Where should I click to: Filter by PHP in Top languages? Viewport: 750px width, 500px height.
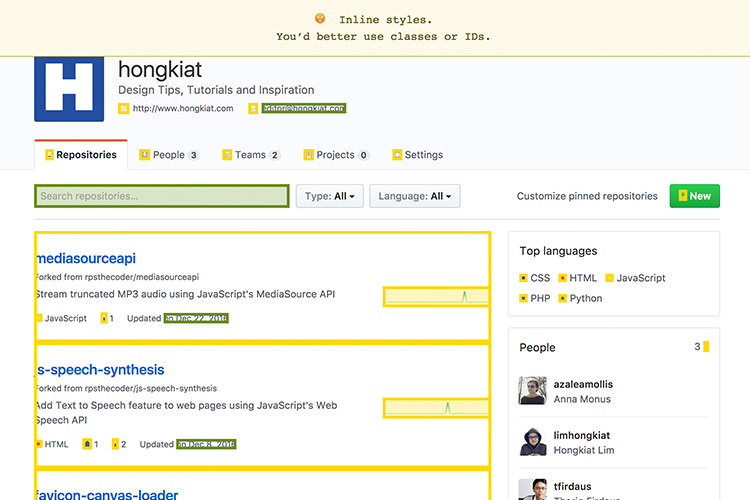[535, 299]
